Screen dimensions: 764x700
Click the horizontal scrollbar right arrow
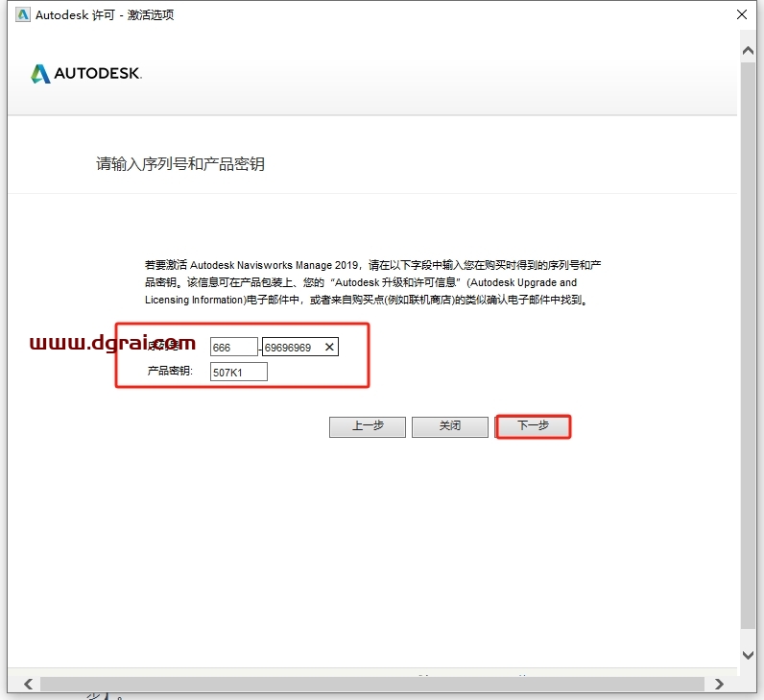click(x=719, y=684)
